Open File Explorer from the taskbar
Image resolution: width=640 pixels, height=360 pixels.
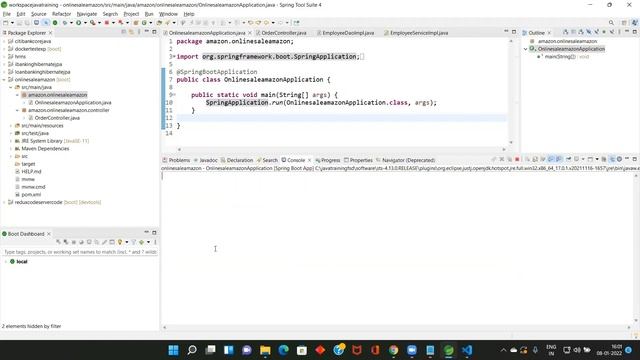265,350
